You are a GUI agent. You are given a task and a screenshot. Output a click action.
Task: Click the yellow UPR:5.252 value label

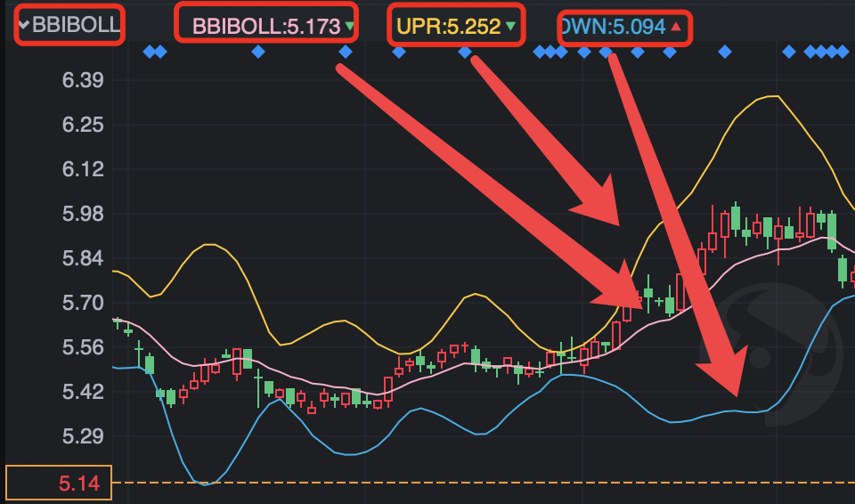pyautogui.click(x=448, y=26)
